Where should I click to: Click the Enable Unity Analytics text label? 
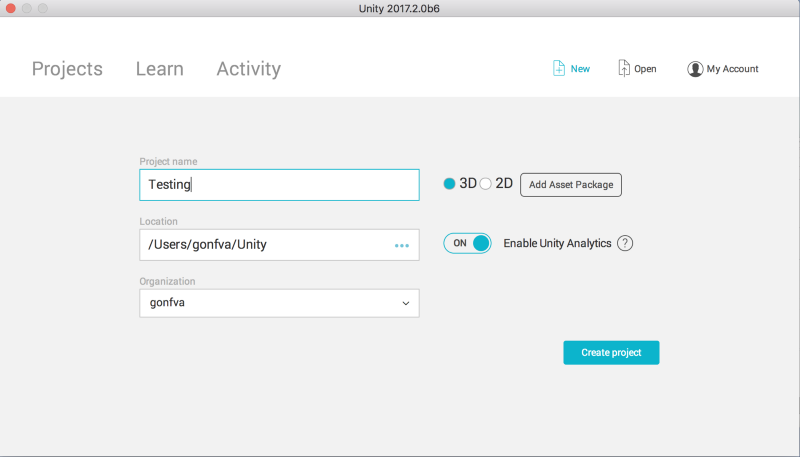[557, 243]
